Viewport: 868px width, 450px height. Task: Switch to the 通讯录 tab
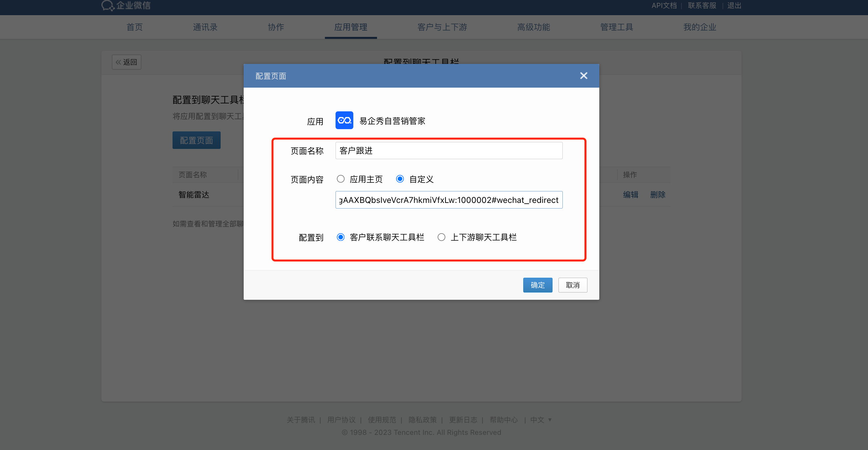[x=205, y=27]
